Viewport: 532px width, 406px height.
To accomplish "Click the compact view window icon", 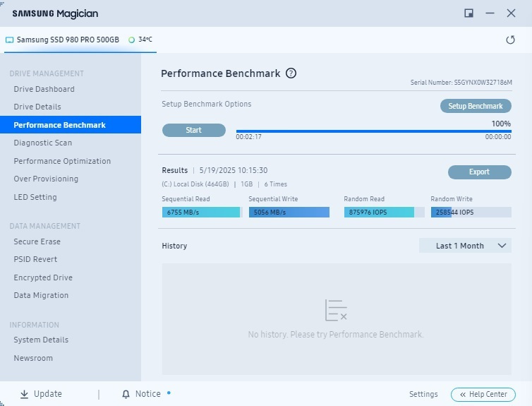I will pos(468,13).
